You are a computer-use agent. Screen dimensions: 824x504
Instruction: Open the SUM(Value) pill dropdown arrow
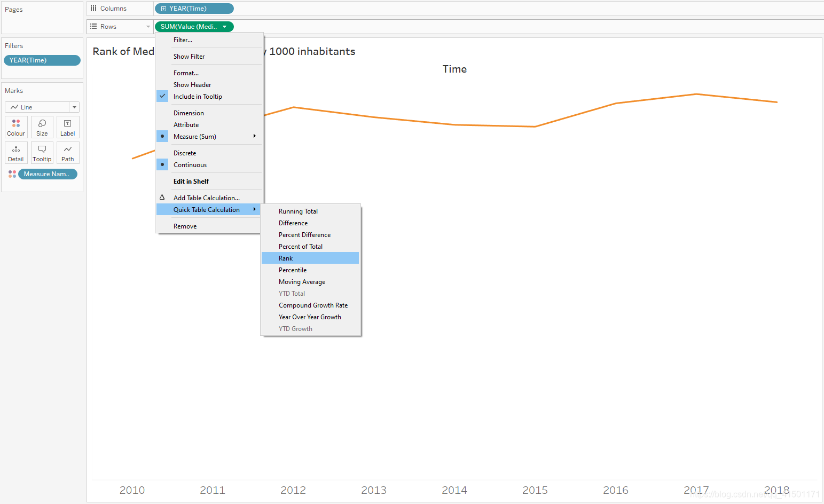click(x=225, y=27)
